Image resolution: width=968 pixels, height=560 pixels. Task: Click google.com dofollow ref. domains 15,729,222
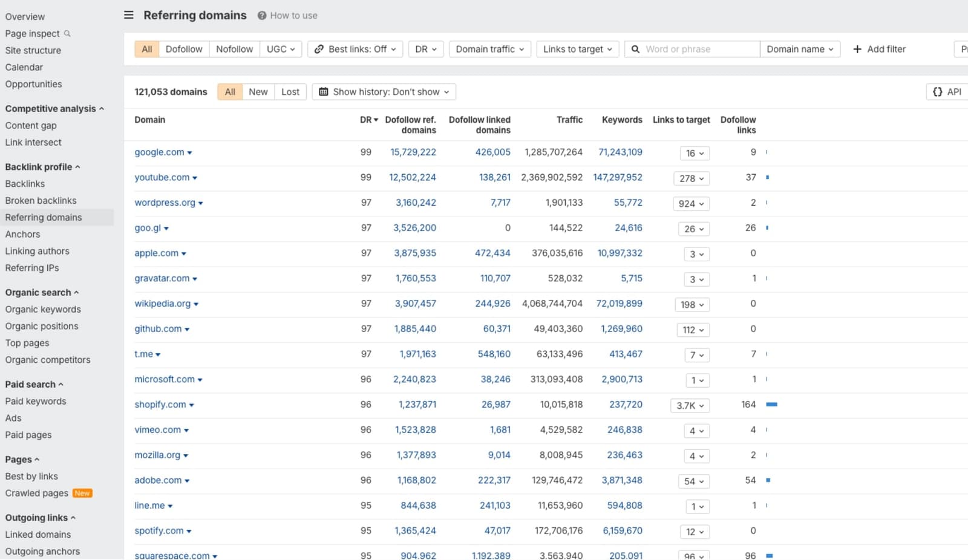(413, 152)
